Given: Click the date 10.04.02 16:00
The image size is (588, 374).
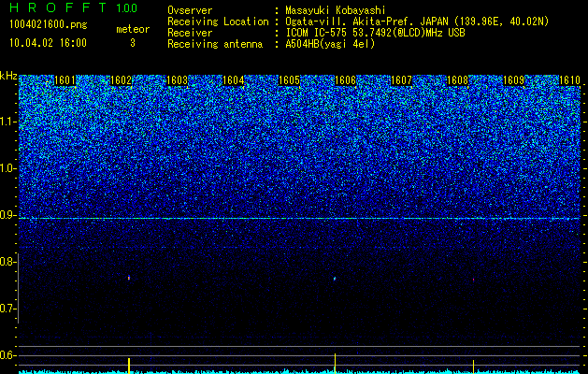Looking at the screenshot, I should (x=48, y=43).
